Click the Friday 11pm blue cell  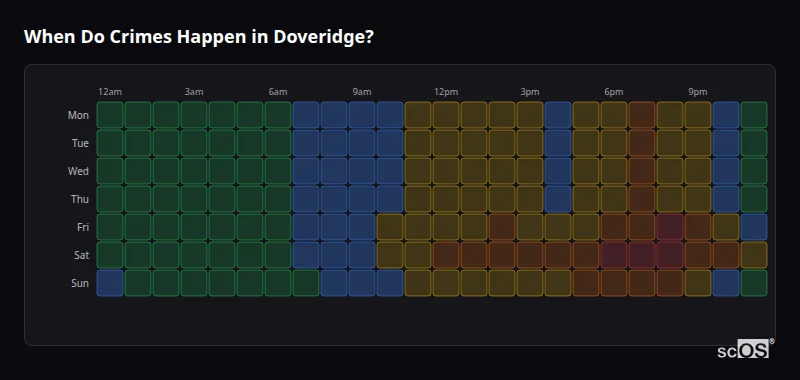pyautogui.click(x=754, y=227)
